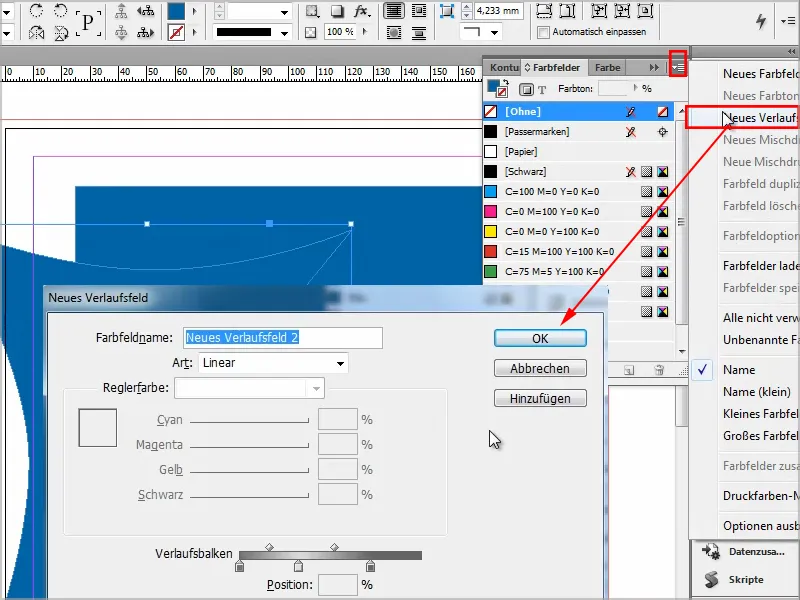The width and height of the screenshot is (800, 600).
Task: Choose Großes Farbfeld view option
Action: [x=760, y=436]
